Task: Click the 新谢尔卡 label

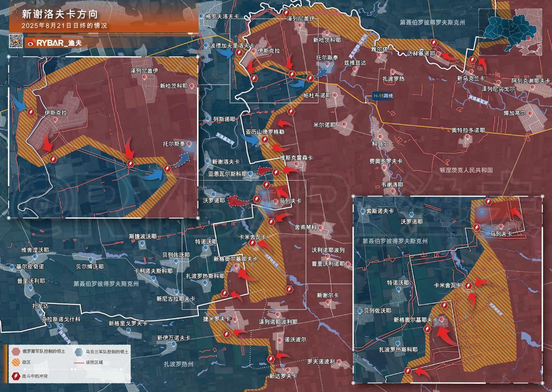Action: click(328, 295)
